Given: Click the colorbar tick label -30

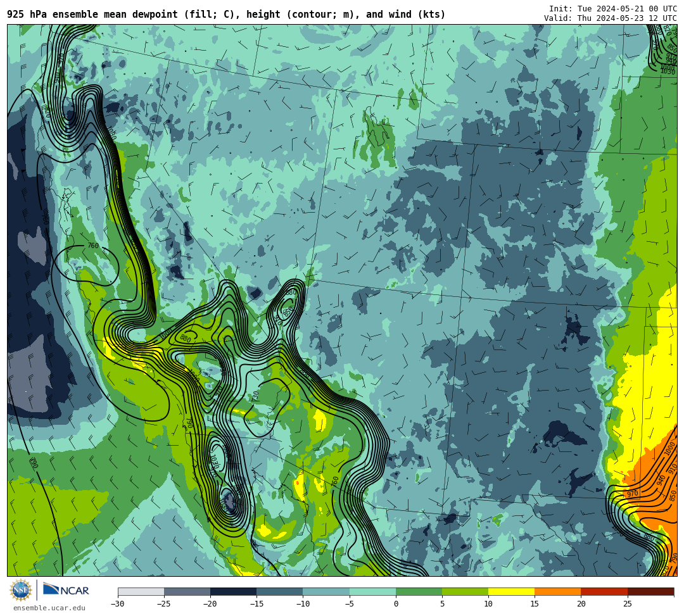Looking at the screenshot, I should click(118, 604).
